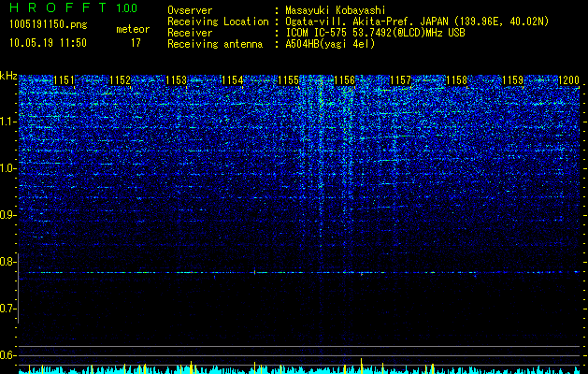
Task: Click the meteor count value 17
Action: (x=136, y=43)
